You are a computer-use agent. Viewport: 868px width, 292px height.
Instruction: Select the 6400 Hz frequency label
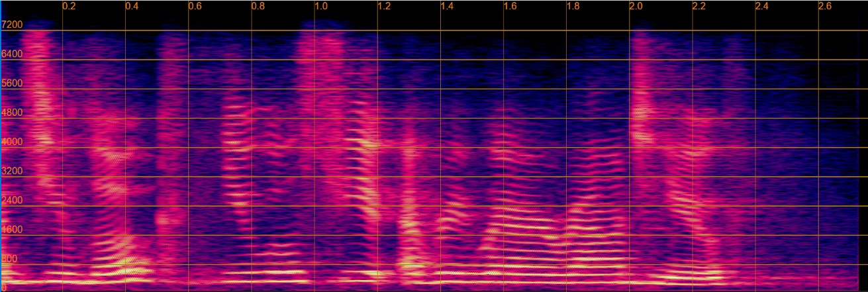(12, 54)
